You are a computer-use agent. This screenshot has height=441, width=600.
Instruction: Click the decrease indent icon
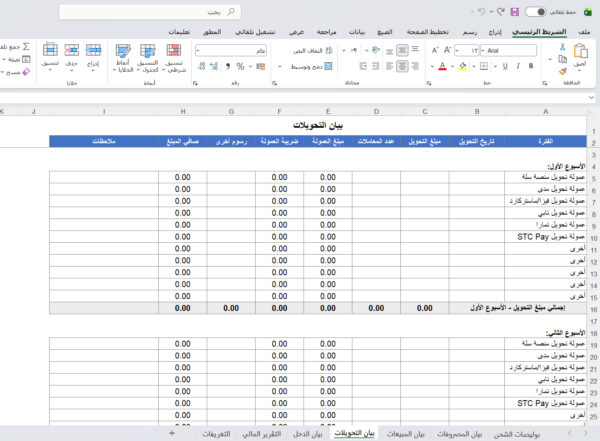[376, 67]
